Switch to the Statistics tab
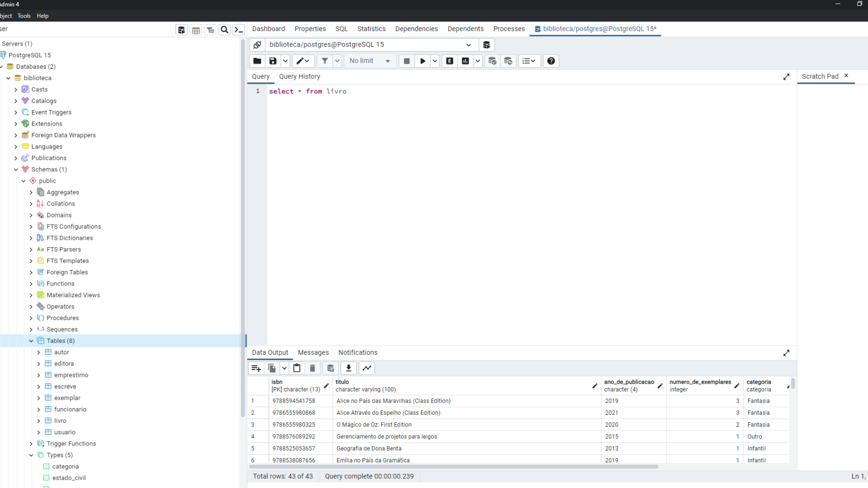Viewport: 868px width, 488px height. tap(371, 29)
